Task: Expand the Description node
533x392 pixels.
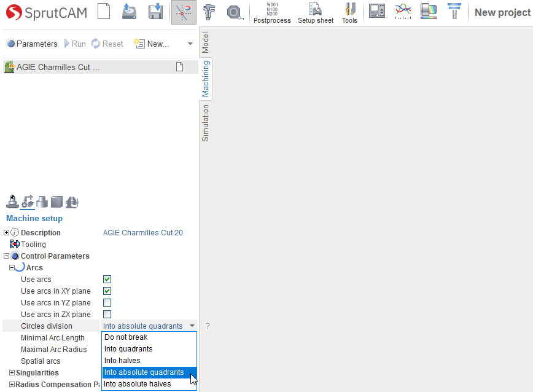Action: [6, 232]
